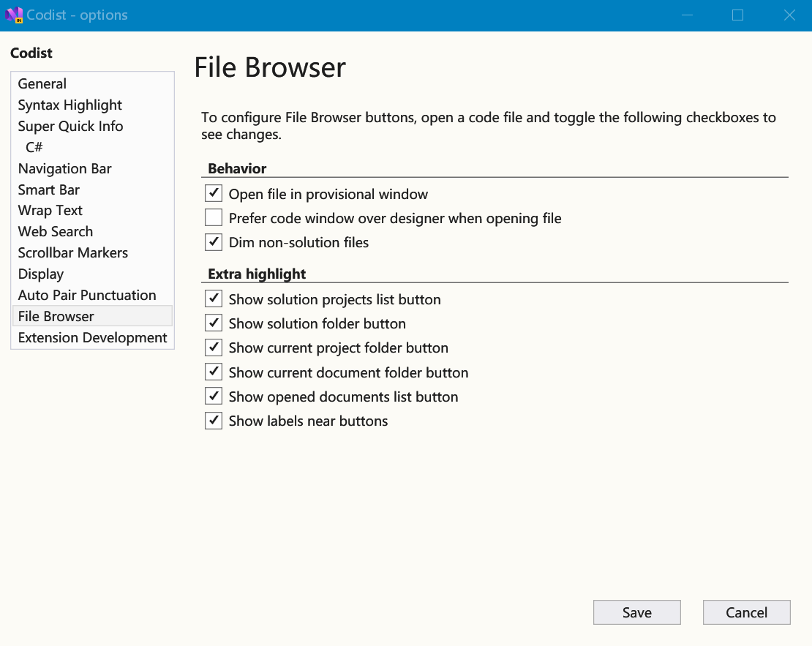
Task: Choose Web Search from the options list
Action: point(92,232)
